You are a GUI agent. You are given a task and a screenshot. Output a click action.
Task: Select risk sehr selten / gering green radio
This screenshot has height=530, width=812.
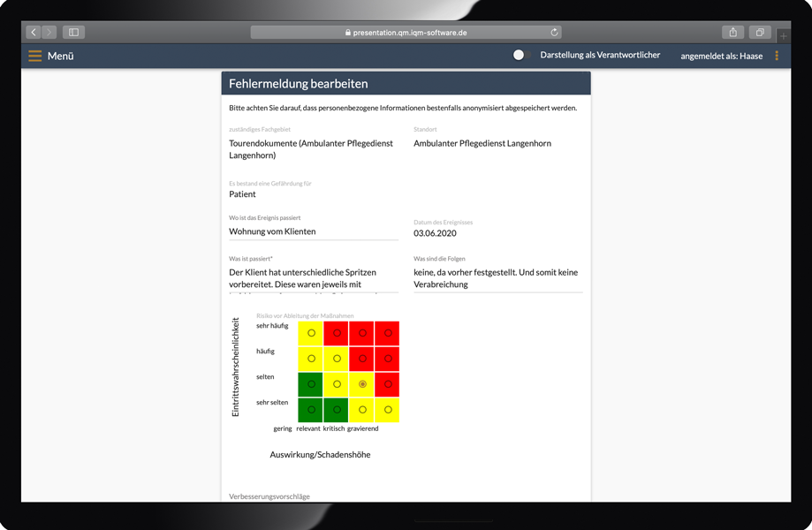pyautogui.click(x=311, y=410)
